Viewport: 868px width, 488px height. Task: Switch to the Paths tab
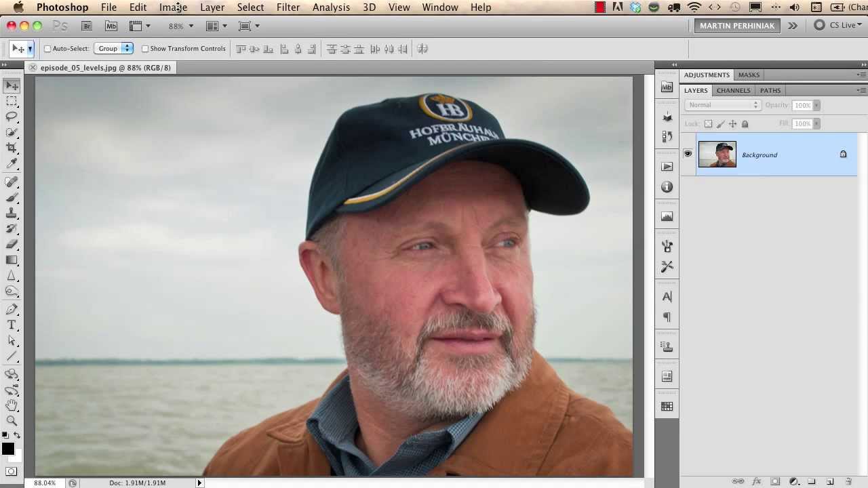coord(770,90)
